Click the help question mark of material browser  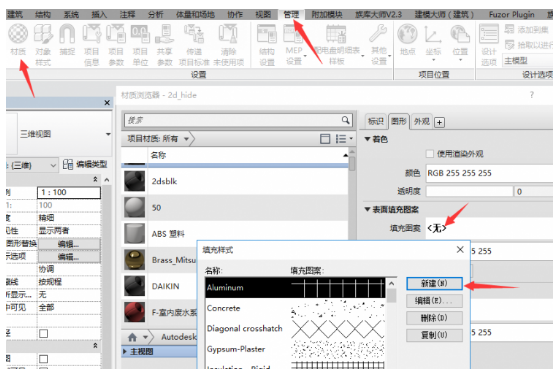[x=532, y=95]
